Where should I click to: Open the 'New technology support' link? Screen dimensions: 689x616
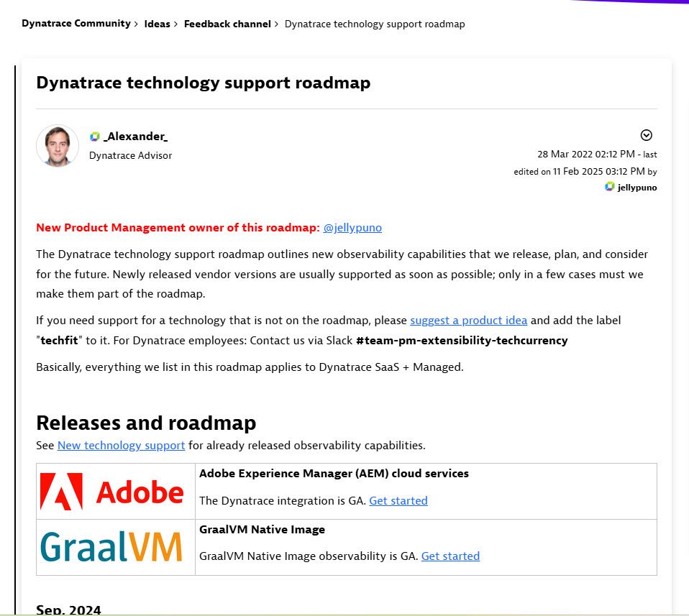pos(121,446)
